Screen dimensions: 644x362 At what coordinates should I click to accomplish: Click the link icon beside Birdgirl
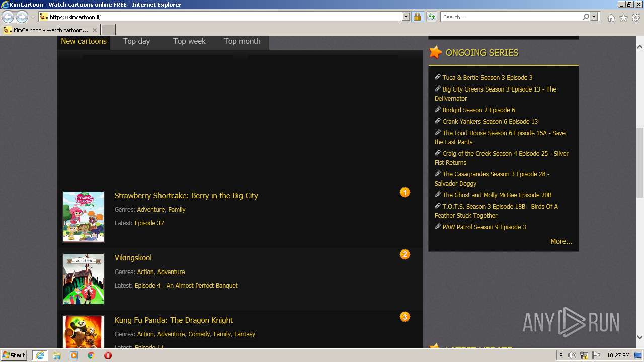(438, 110)
